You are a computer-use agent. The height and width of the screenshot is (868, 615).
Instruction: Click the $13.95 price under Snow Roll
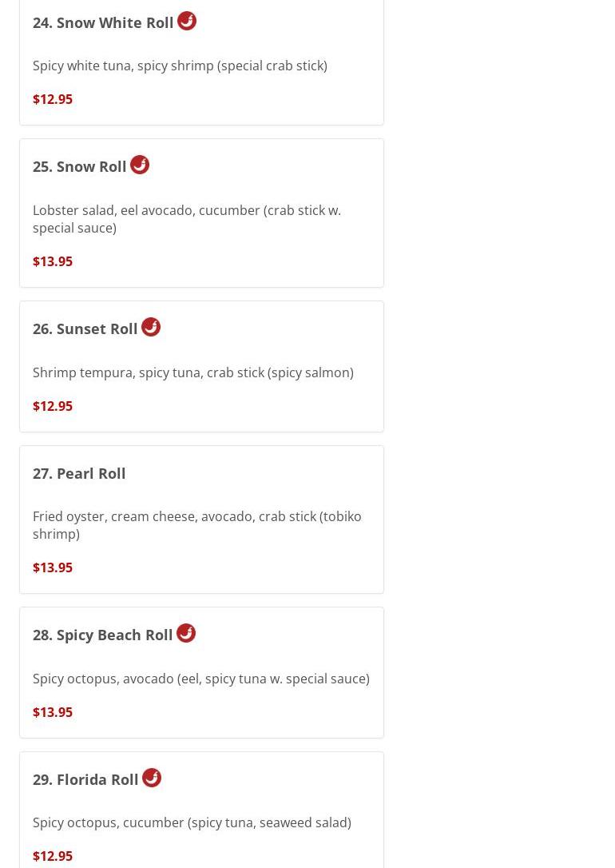point(53,261)
